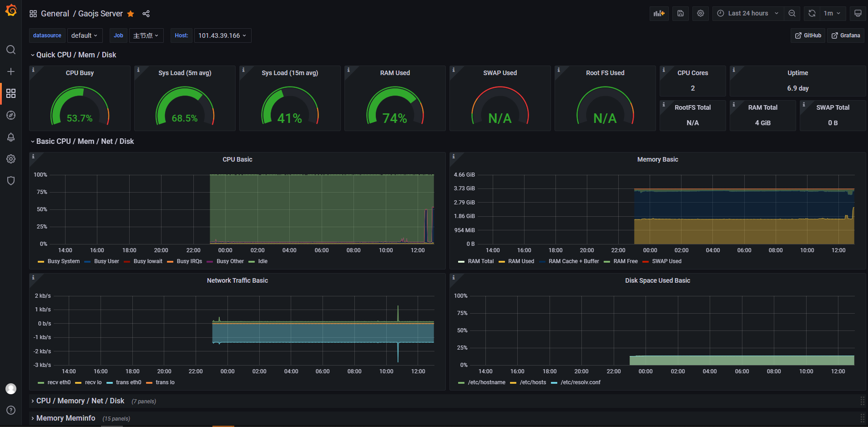Click the Add panel icon

point(659,13)
